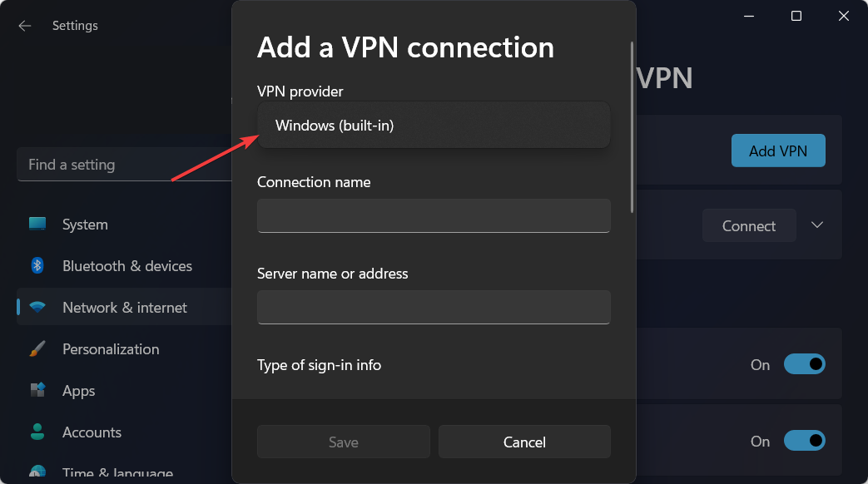868x484 pixels.
Task: Click the Bluetooth icon in the sidebar
Action: 37,265
